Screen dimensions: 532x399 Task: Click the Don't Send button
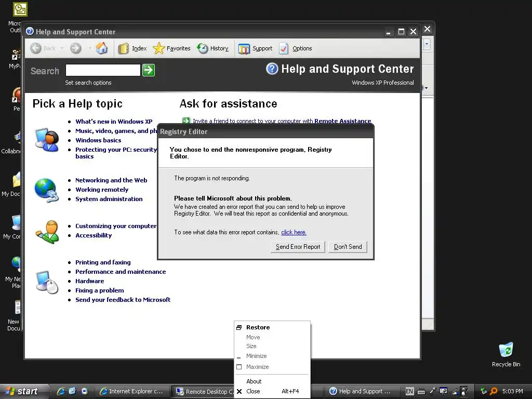(x=348, y=247)
